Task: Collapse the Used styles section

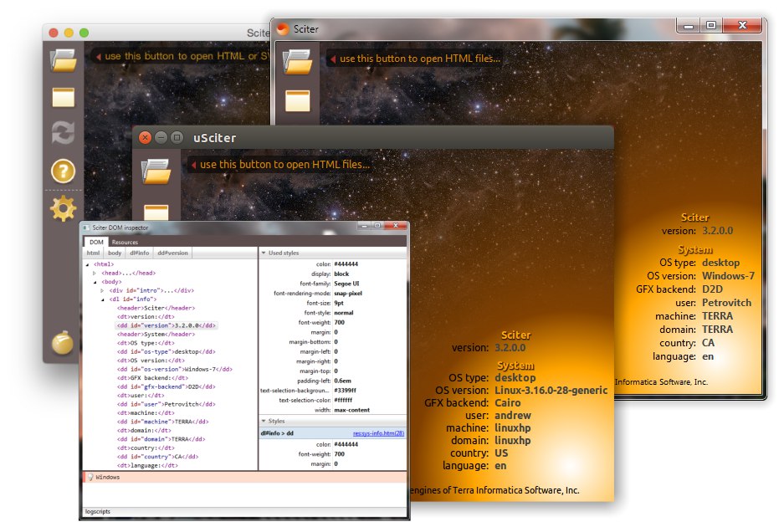Action: [x=264, y=253]
